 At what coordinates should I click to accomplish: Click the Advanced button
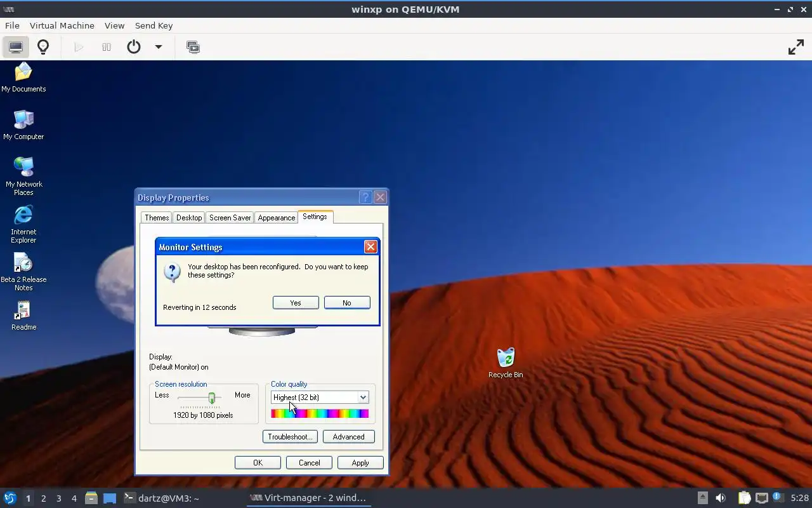pos(349,437)
